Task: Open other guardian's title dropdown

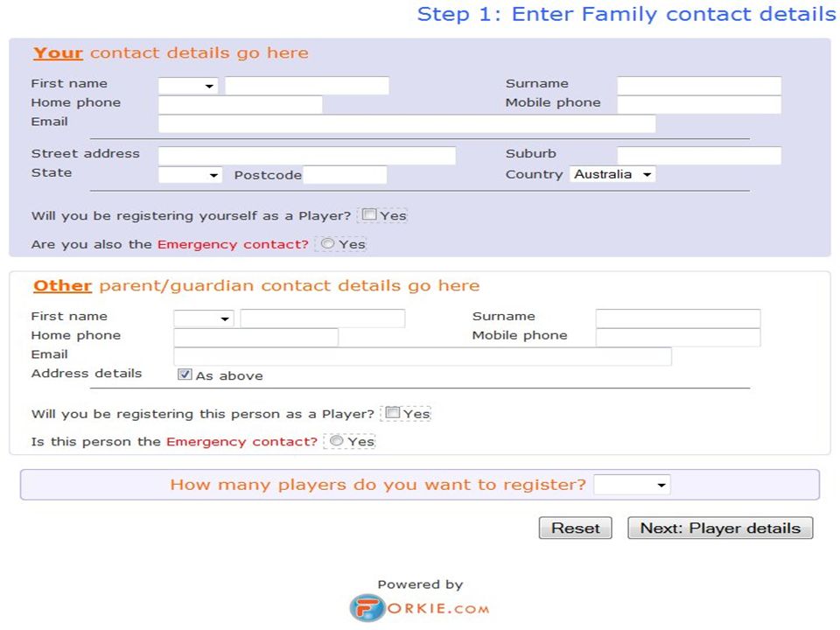Action: tap(204, 318)
